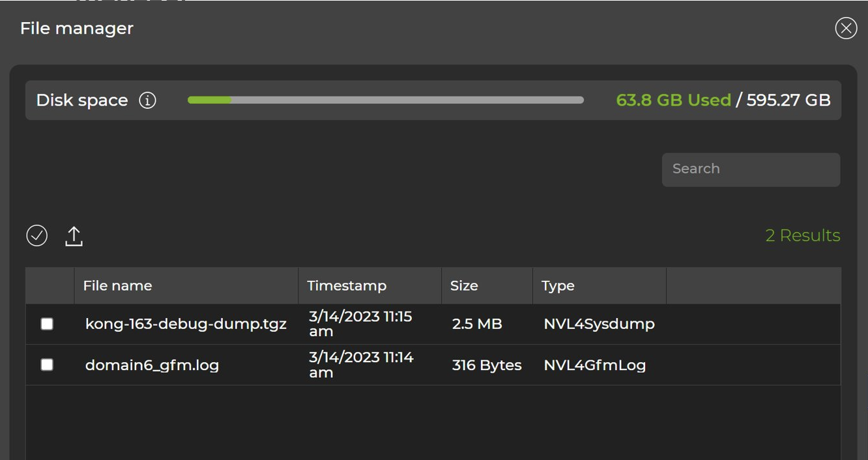This screenshot has width=868, height=460.
Task: Focus the Search input field
Action: pyautogui.click(x=751, y=169)
